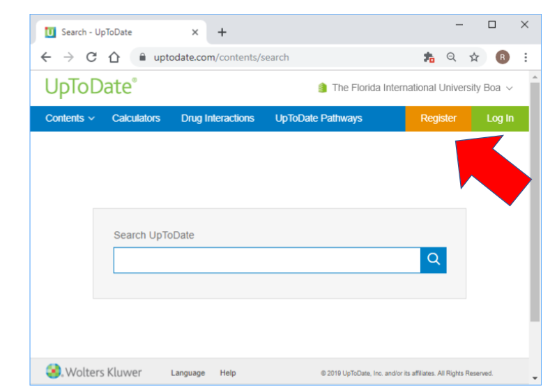Reload the UpToDate page
The image size is (557, 392).
click(x=91, y=57)
